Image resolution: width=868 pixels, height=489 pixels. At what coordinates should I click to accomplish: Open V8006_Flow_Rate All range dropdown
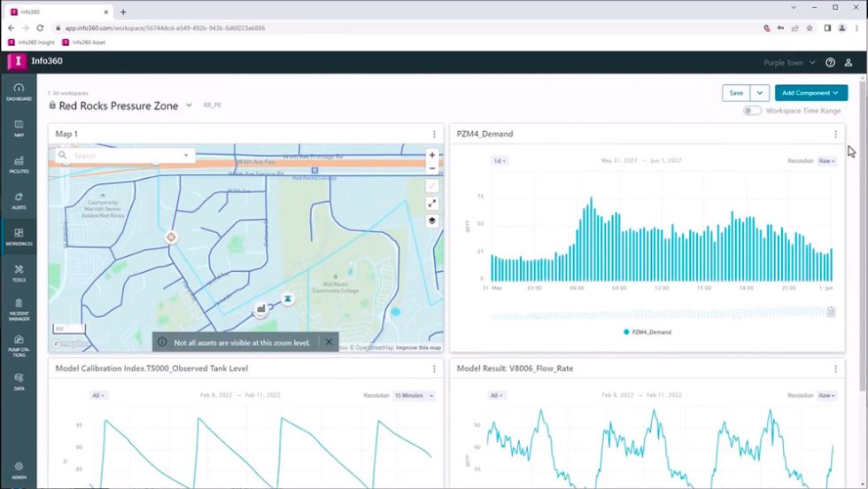496,395
